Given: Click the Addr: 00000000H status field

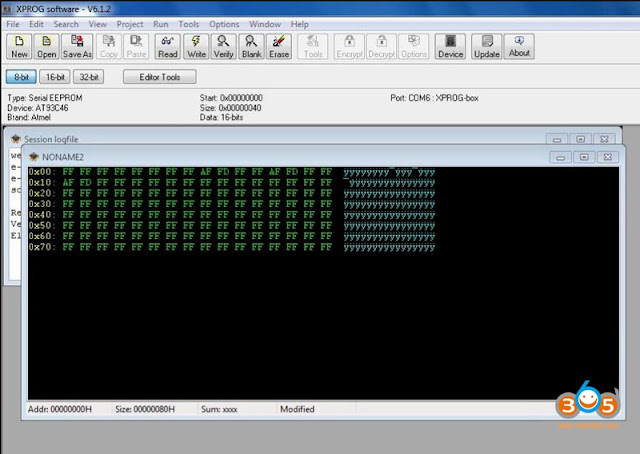Looking at the screenshot, I should point(60,409).
